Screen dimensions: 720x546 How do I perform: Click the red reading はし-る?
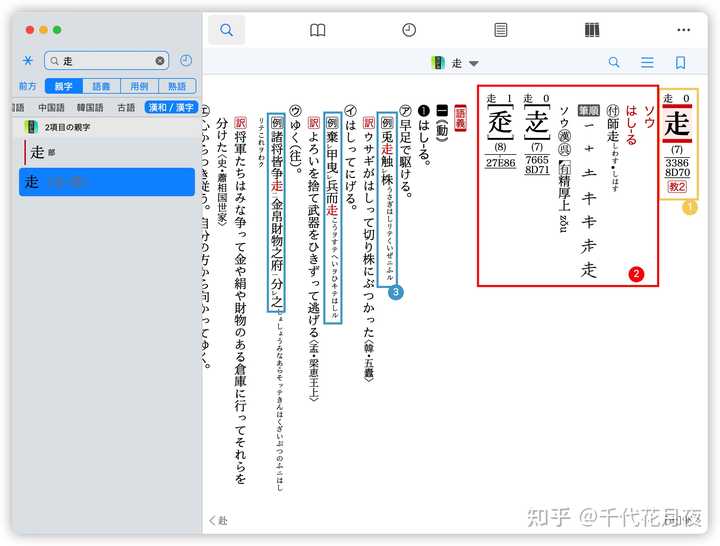[x=631, y=125]
